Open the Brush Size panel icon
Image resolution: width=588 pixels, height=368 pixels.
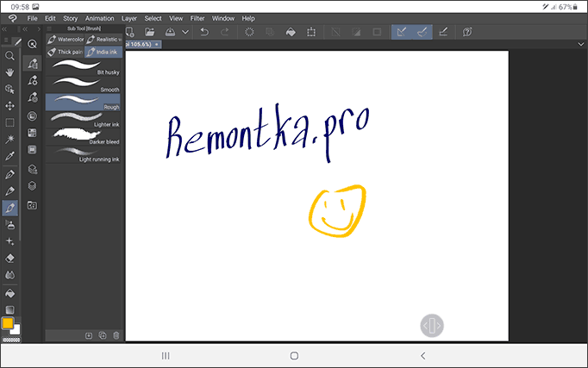click(x=32, y=97)
